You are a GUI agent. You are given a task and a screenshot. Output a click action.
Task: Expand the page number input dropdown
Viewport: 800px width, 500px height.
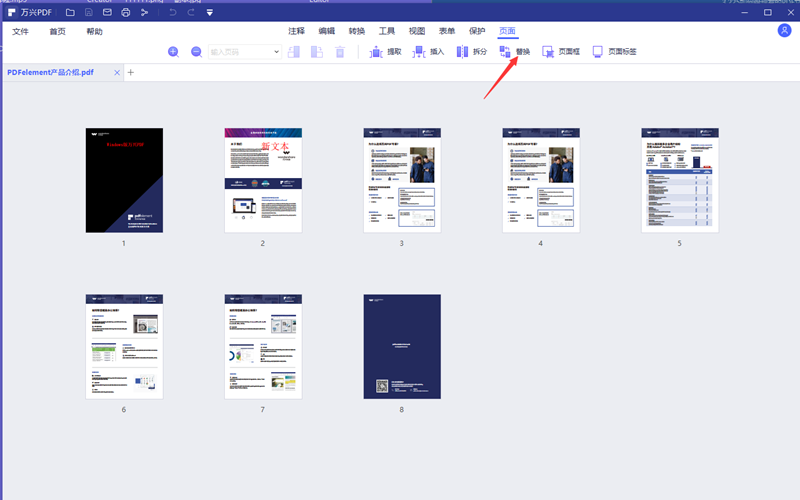276,51
